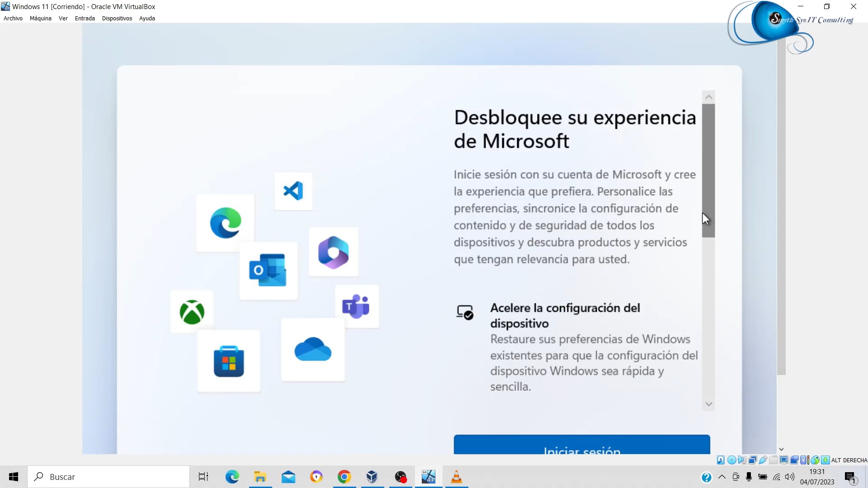Click the display status bar icon
Screen dimensions: 868x488
point(784,460)
